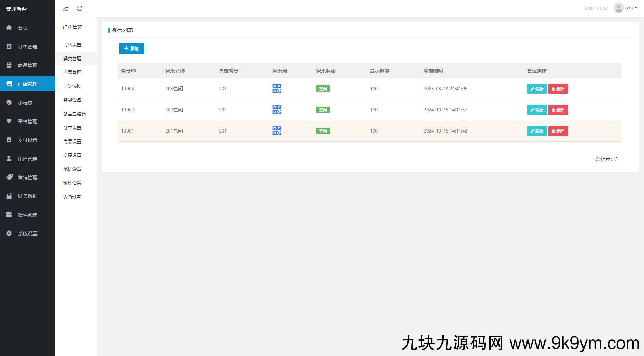Click the 用户管理 person icon
This screenshot has height=356, width=644.
coord(9,158)
